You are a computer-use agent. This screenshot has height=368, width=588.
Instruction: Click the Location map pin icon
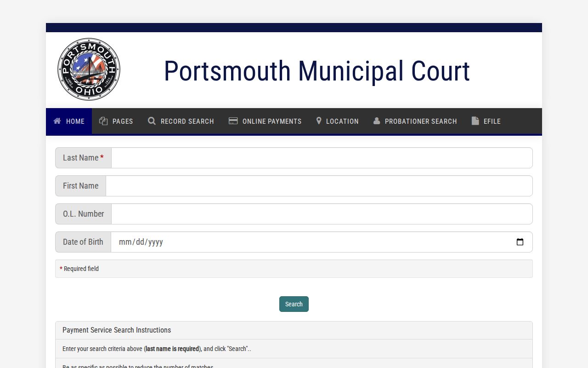pos(319,121)
